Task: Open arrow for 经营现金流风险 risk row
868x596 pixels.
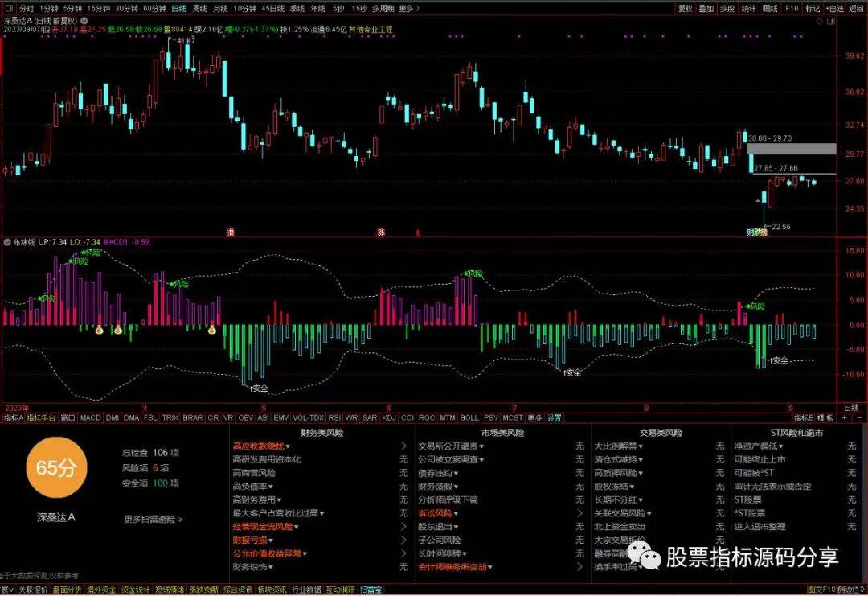Action: [x=403, y=527]
